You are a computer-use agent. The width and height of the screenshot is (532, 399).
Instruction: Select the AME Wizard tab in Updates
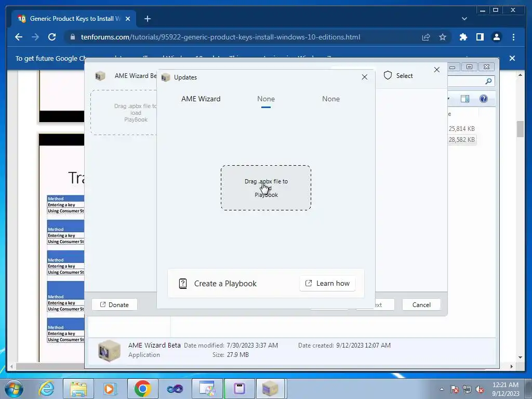click(x=201, y=99)
